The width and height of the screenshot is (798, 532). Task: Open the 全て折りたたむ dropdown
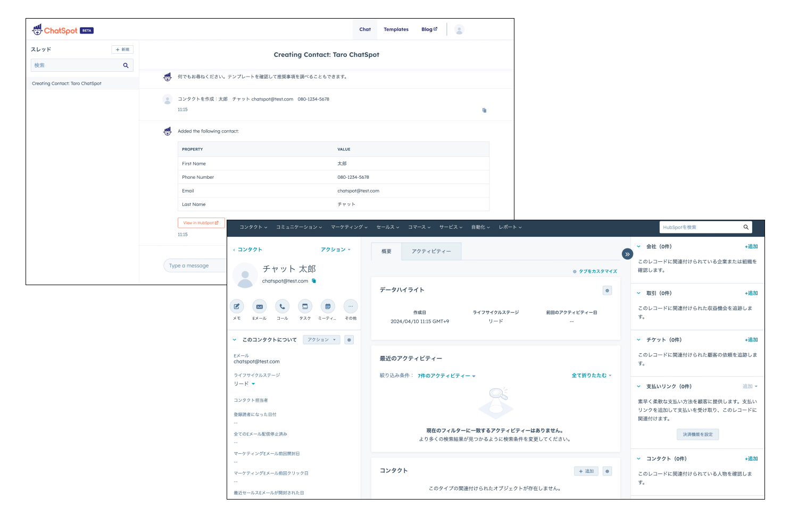(x=592, y=376)
